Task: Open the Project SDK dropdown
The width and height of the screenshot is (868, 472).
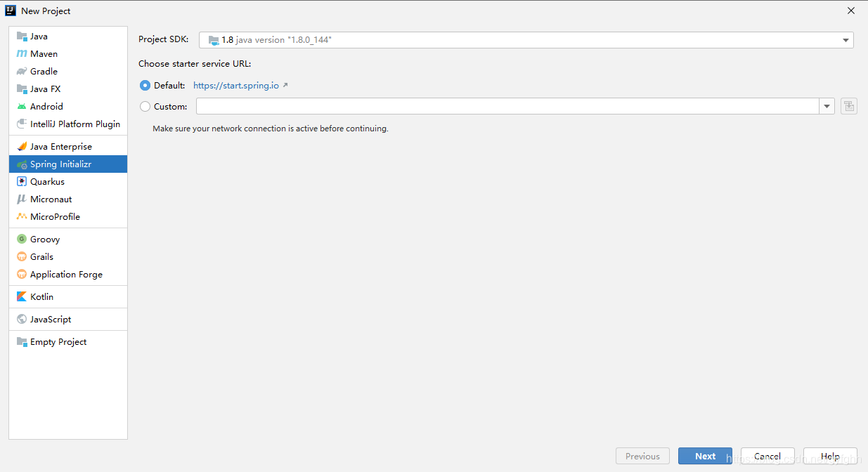Action: click(526, 40)
